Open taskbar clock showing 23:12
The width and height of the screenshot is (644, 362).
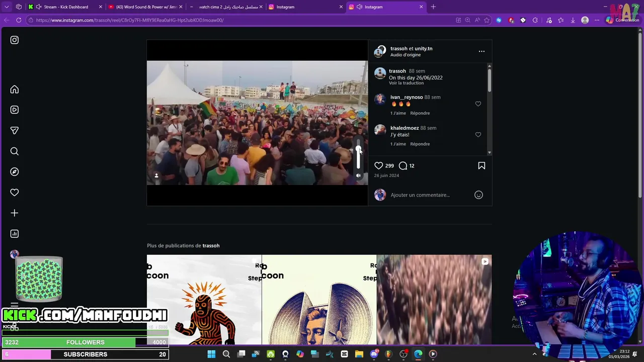click(x=618, y=354)
